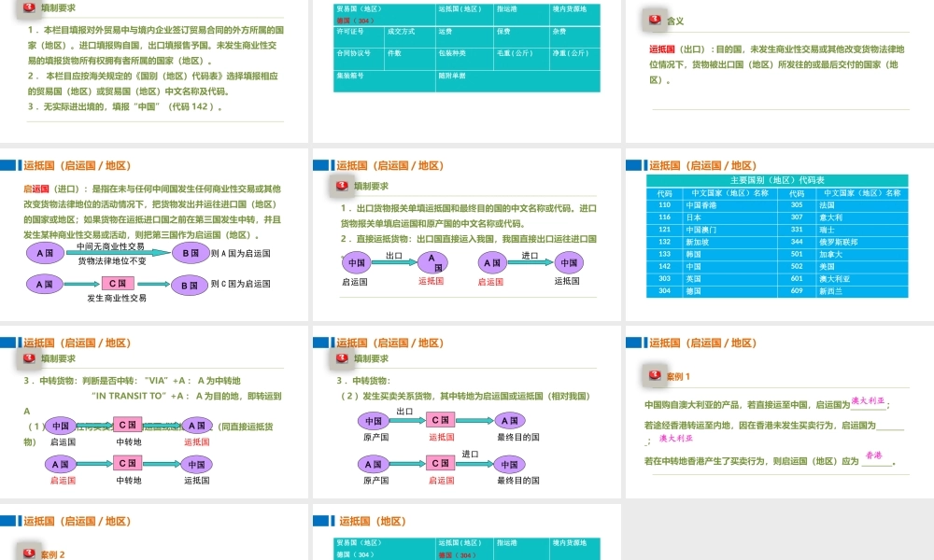Click the 501 加拿大 entry in code table

point(842,254)
